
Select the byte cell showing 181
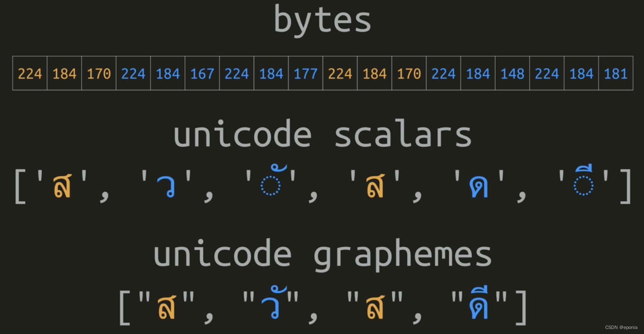click(616, 73)
